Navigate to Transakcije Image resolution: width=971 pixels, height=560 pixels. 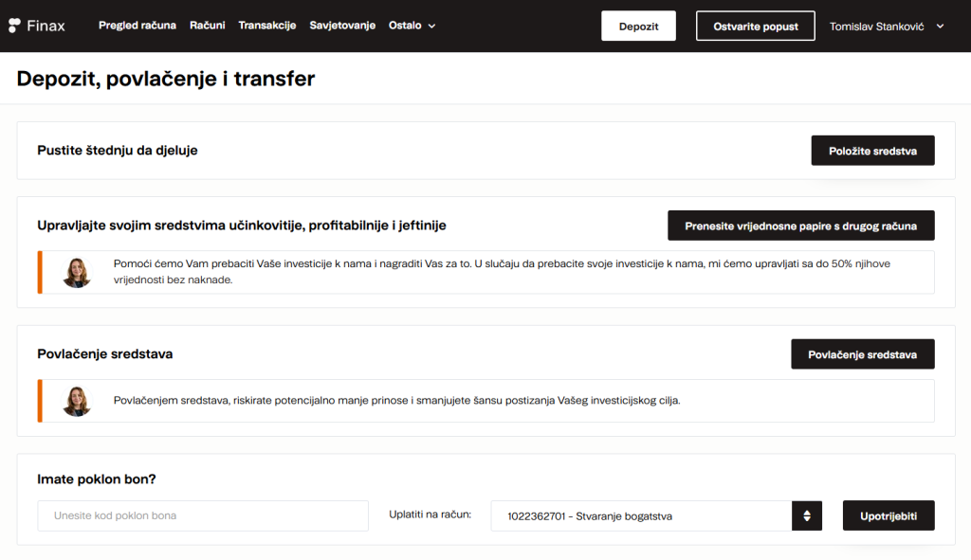(x=267, y=26)
